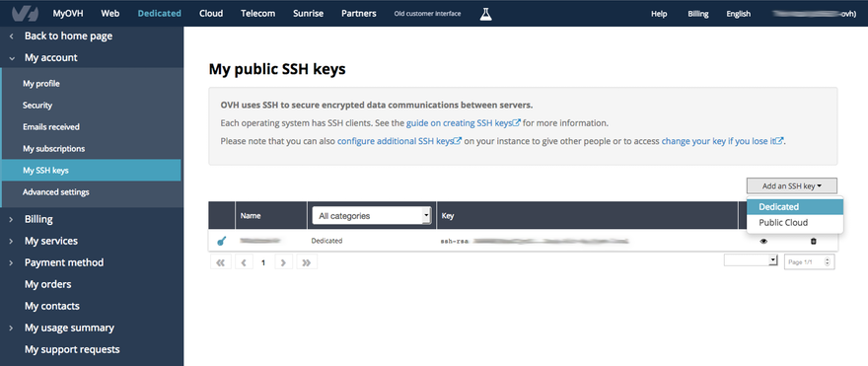Screen dimensions: 868x366
Task: Follow the guide on creating SSH keys link
Action: tap(459, 123)
